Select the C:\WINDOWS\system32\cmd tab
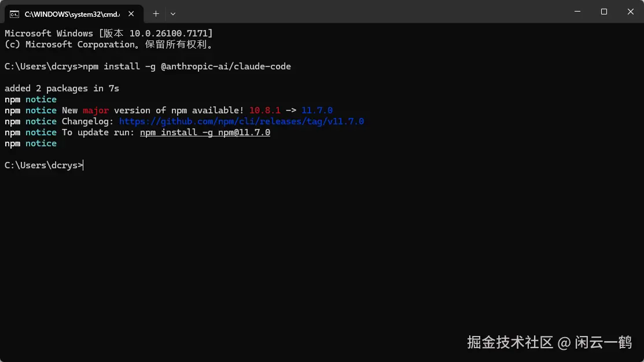Screen dimensions: 644x362 (68, 13)
